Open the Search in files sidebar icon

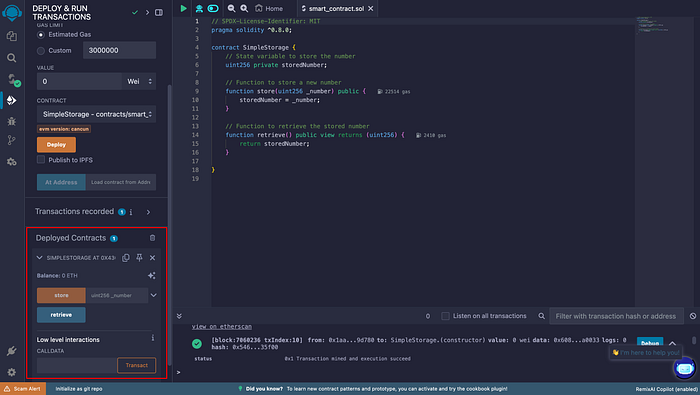[x=12, y=58]
